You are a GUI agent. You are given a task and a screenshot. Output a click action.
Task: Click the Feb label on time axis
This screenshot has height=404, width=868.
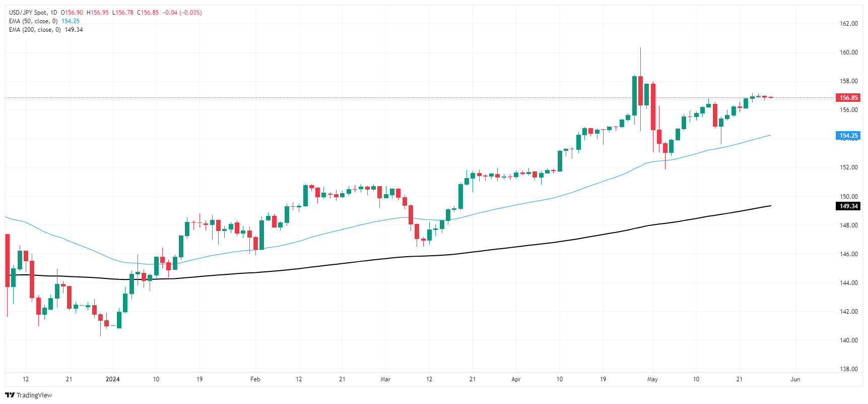click(x=255, y=379)
